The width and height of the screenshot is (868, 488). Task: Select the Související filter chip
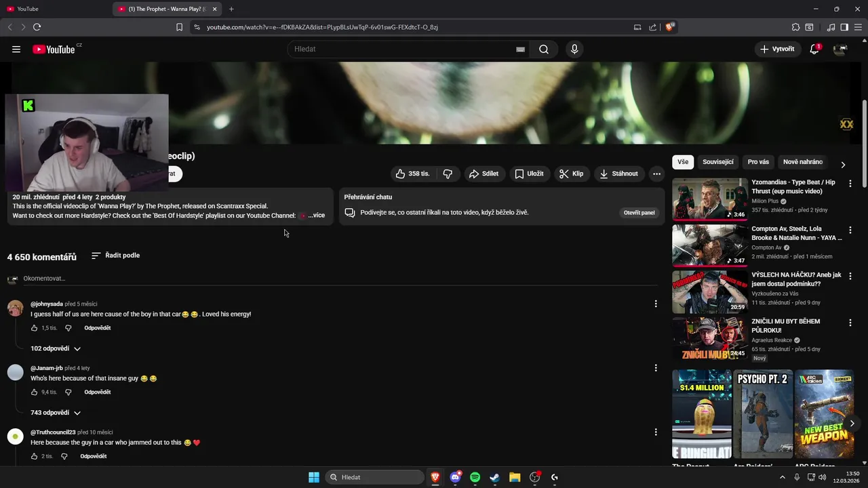718,162
